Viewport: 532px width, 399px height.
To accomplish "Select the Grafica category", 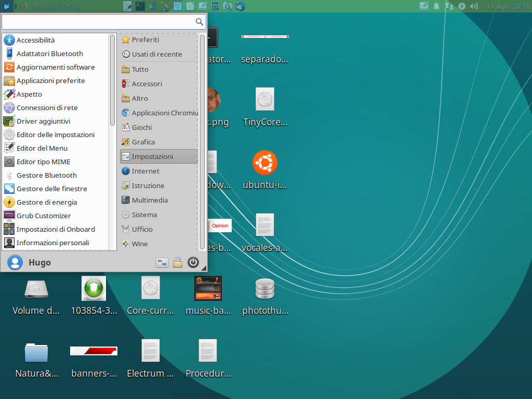I will pos(159,142).
